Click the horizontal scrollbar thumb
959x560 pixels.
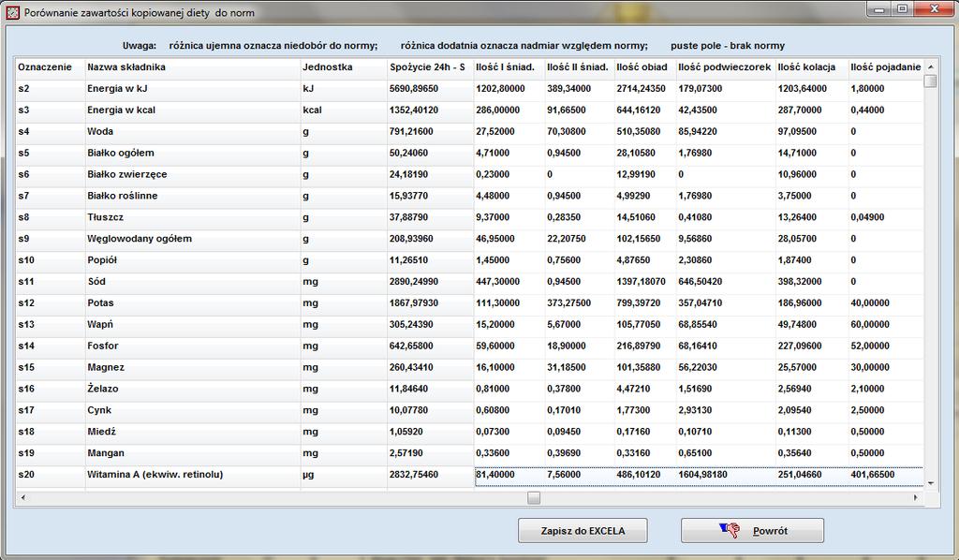click(534, 497)
